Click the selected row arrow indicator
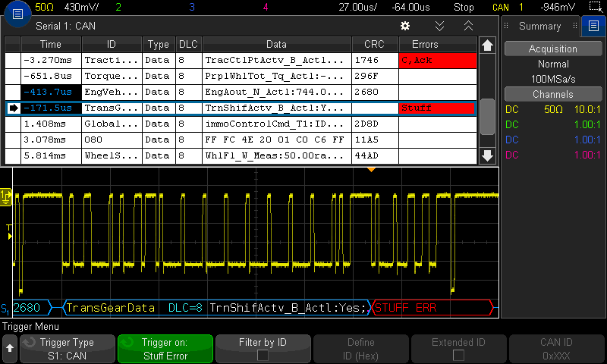 point(14,108)
